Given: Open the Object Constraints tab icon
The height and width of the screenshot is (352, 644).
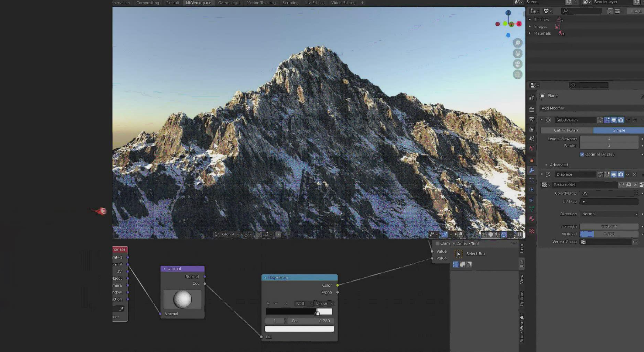Looking at the screenshot, I should tap(532, 199).
